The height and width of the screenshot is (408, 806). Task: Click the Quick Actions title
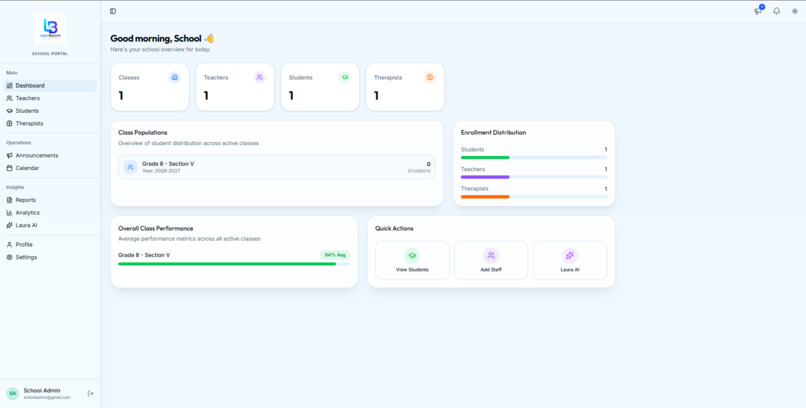394,228
